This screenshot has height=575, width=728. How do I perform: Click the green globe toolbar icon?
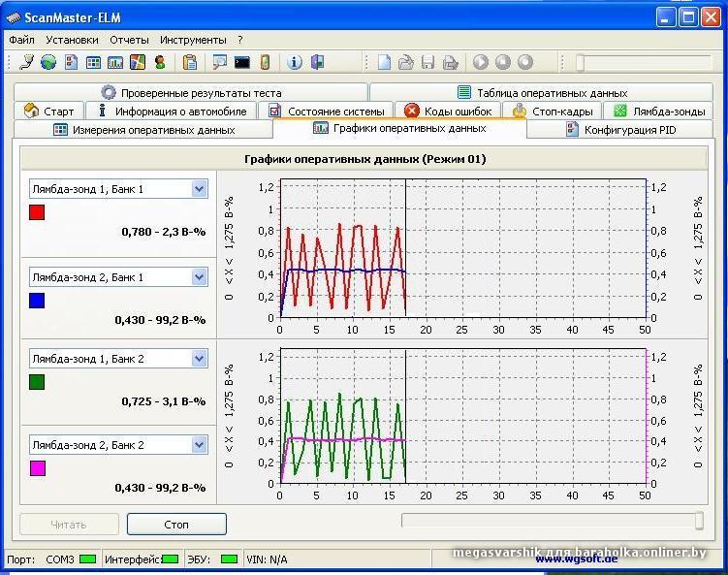click(48, 62)
